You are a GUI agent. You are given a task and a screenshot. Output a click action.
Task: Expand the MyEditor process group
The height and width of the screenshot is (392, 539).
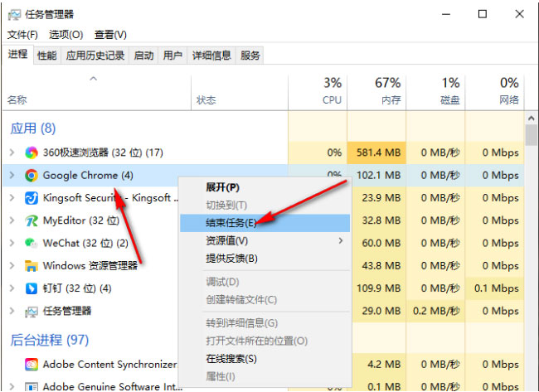click(x=12, y=220)
